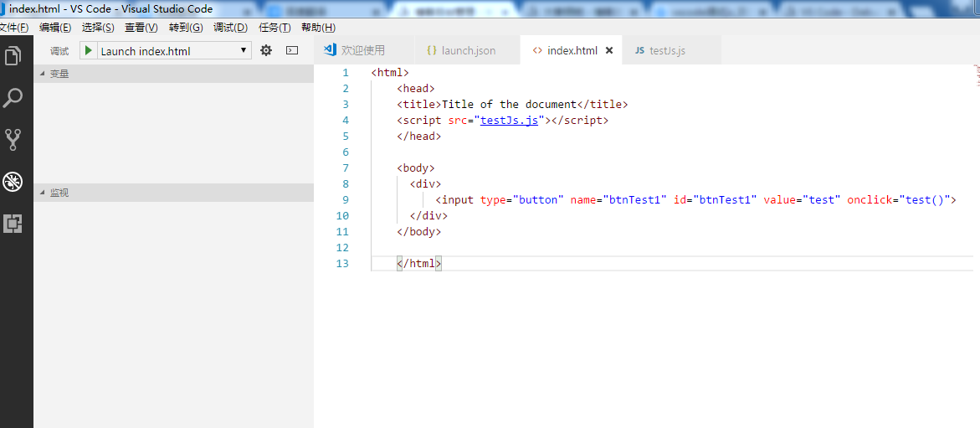Switch to the testJs.js tab
The width and height of the screenshot is (980, 428).
tap(672, 51)
